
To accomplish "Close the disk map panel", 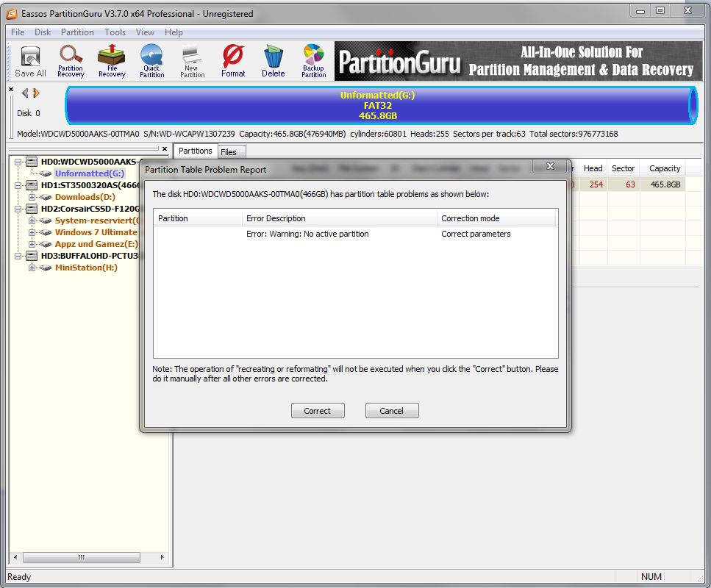I will click(x=11, y=90).
